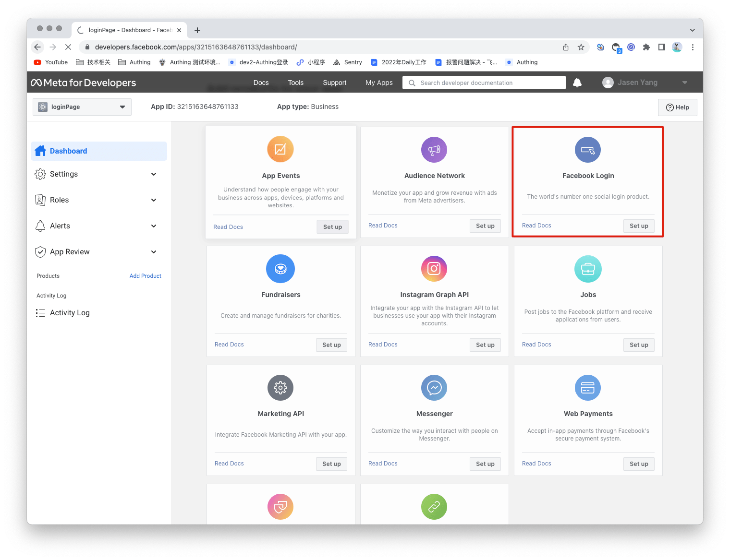730x560 pixels.
Task: Click the Audience Network megaphone icon
Action: pyautogui.click(x=434, y=150)
